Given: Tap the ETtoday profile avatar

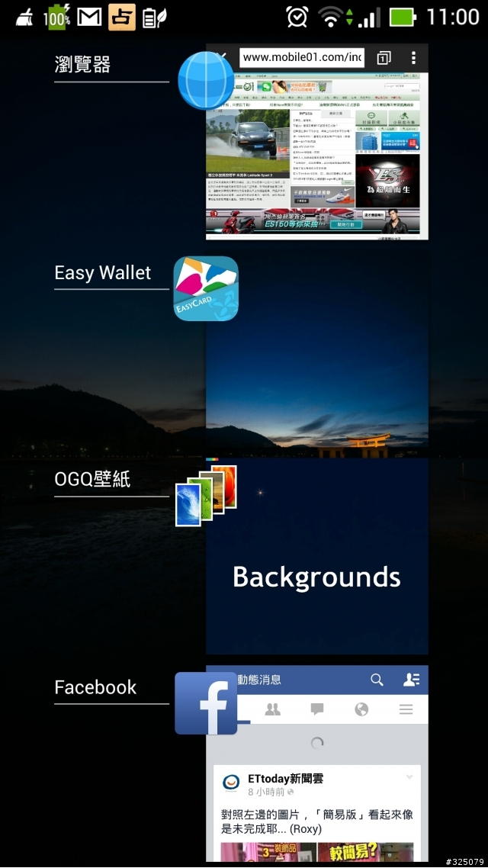Looking at the screenshot, I should pos(231,783).
